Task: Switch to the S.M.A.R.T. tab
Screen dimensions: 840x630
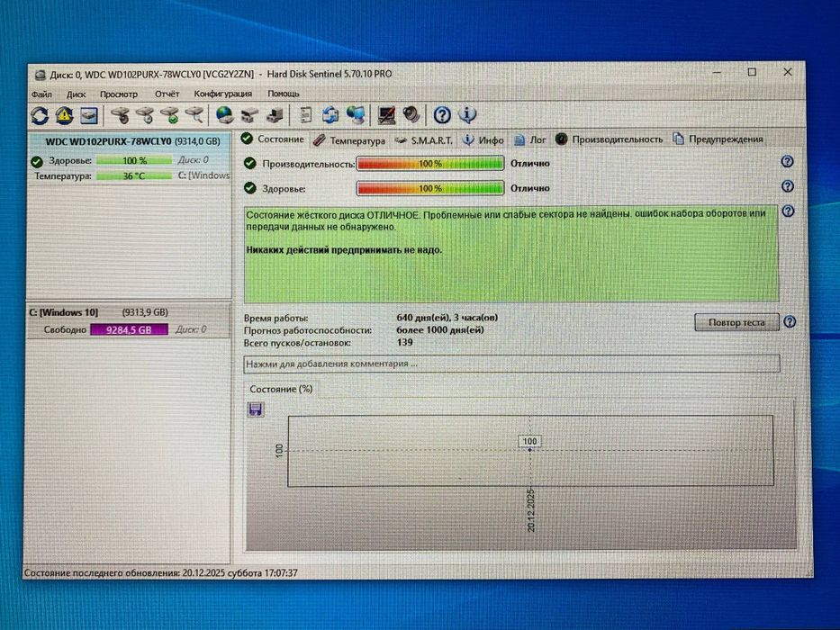Action: pos(424,140)
